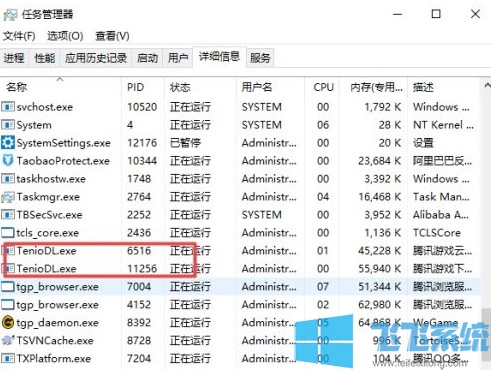Viewport: 491px width, 370px height.
Task: Select the 详细信息 tab
Action: pyautogui.click(x=219, y=57)
